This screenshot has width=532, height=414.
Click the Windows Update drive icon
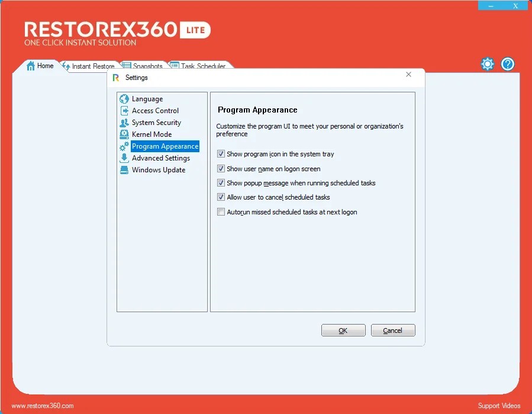tap(124, 170)
